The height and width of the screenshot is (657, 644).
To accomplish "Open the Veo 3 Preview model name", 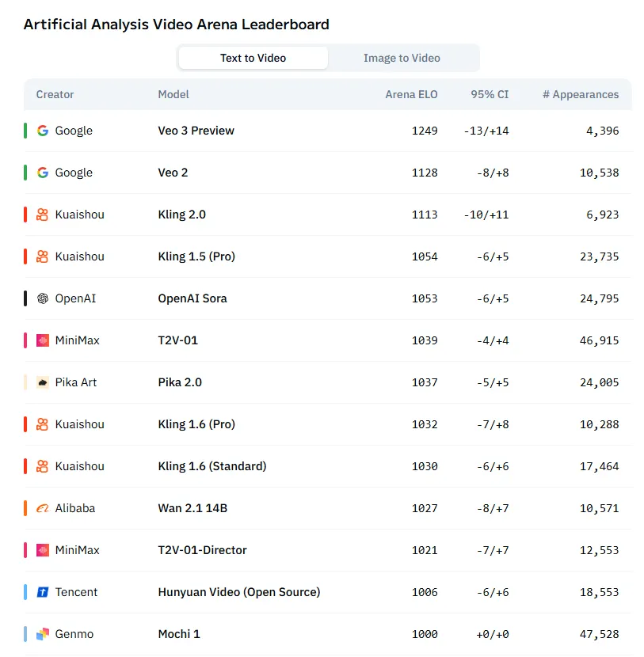I will coord(196,131).
